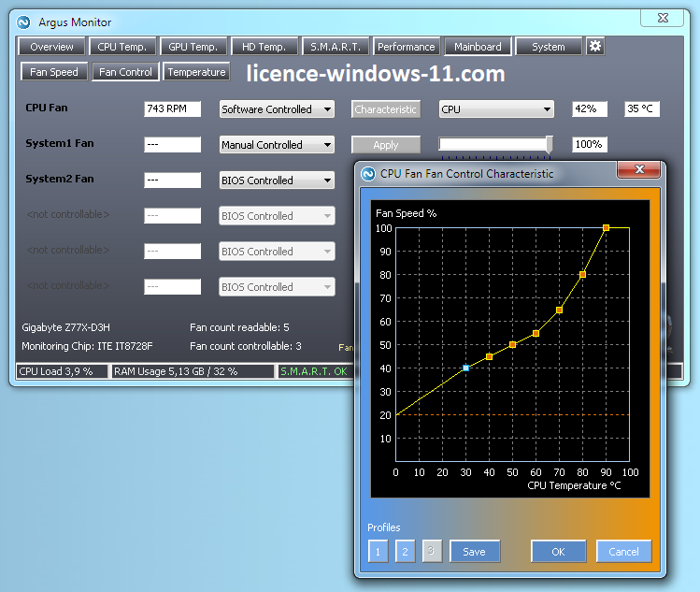Select fan profile 1
Image resolution: width=700 pixels, height=592 pixels.
(378, 552)
